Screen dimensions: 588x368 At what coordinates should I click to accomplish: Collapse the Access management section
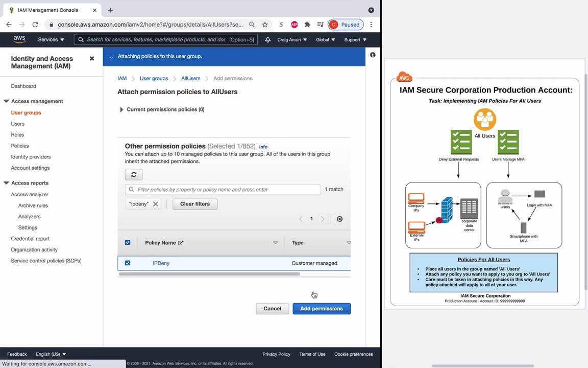[6, 101]
